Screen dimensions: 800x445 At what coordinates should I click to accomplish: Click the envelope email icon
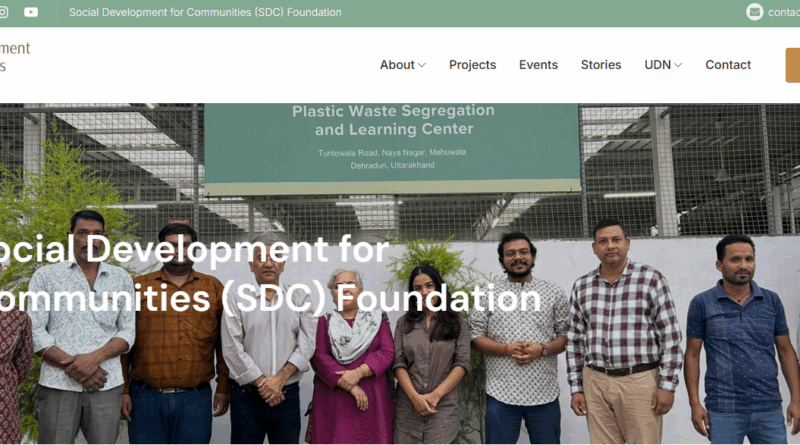click(x=755, y=12)
